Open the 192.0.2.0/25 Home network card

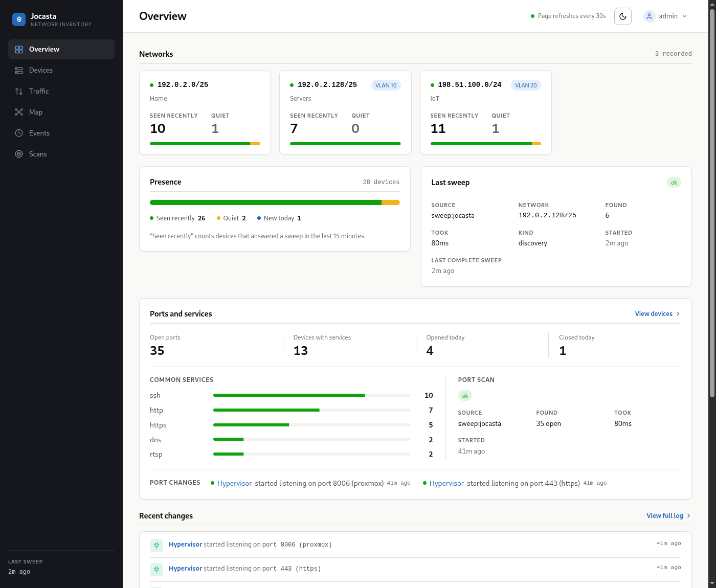pos(205,112)
